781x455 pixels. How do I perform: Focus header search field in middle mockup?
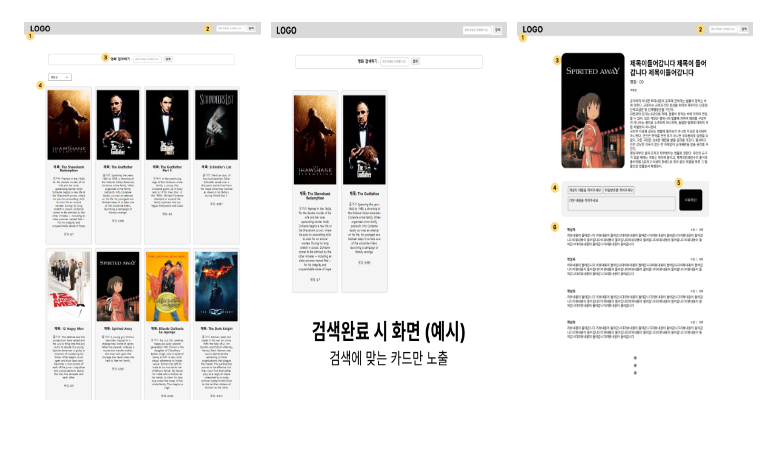pyautogui.click(x=477, y=30)
